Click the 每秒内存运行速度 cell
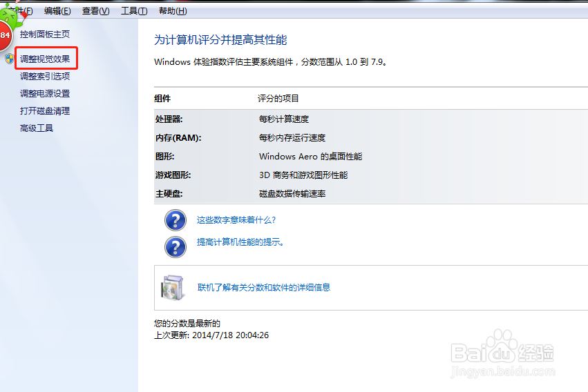The width and height of the screenshot is (588, 392). pyautogui.click(x=292, y=138)
